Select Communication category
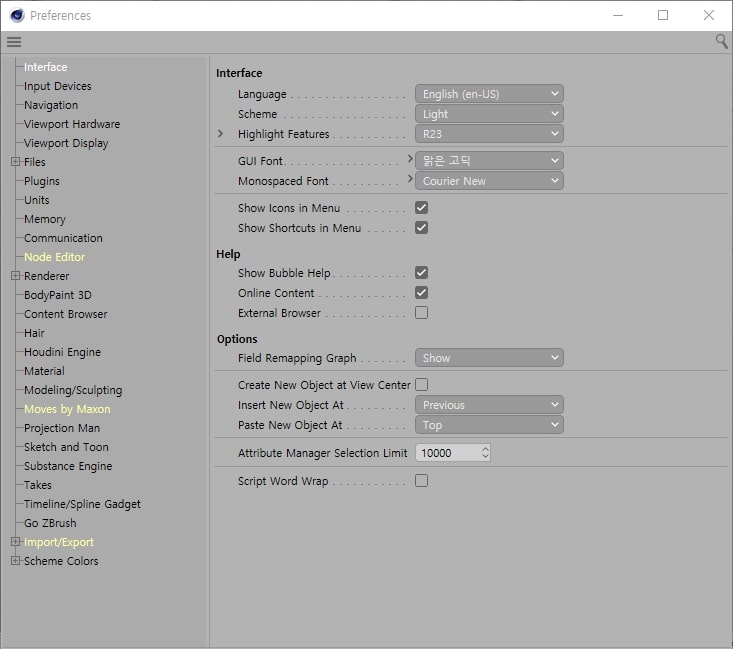The width and height of the screenshot is (733, 649). [x=63, y=238]
